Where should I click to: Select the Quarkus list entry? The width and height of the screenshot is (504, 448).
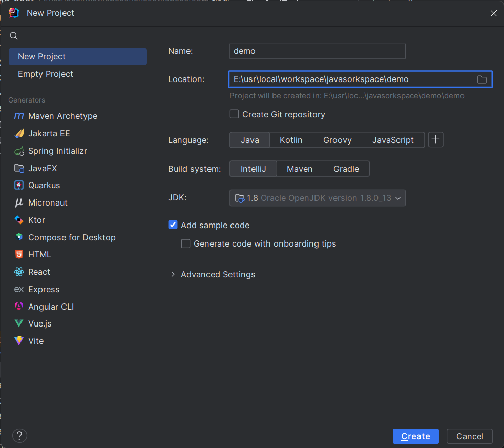coord(78,185)
